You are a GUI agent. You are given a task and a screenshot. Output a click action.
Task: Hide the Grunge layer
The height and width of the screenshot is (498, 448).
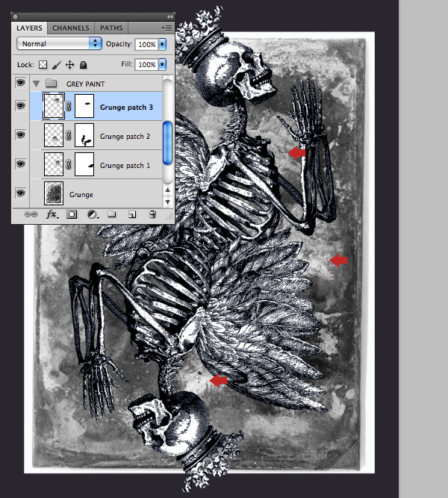tap(21, 193)
